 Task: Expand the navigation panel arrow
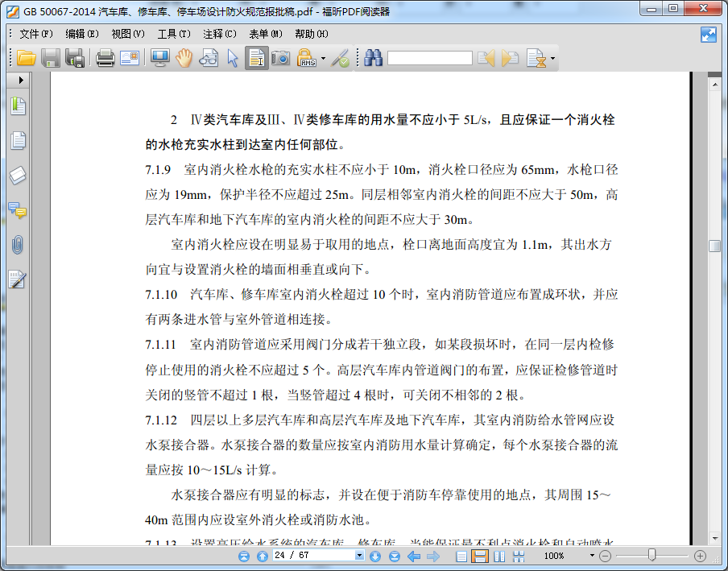(x=21, y=81)
